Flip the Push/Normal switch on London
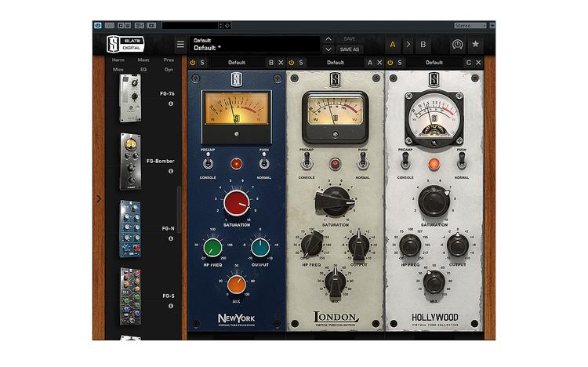This screenshot has width=588, height=367. 363,162
